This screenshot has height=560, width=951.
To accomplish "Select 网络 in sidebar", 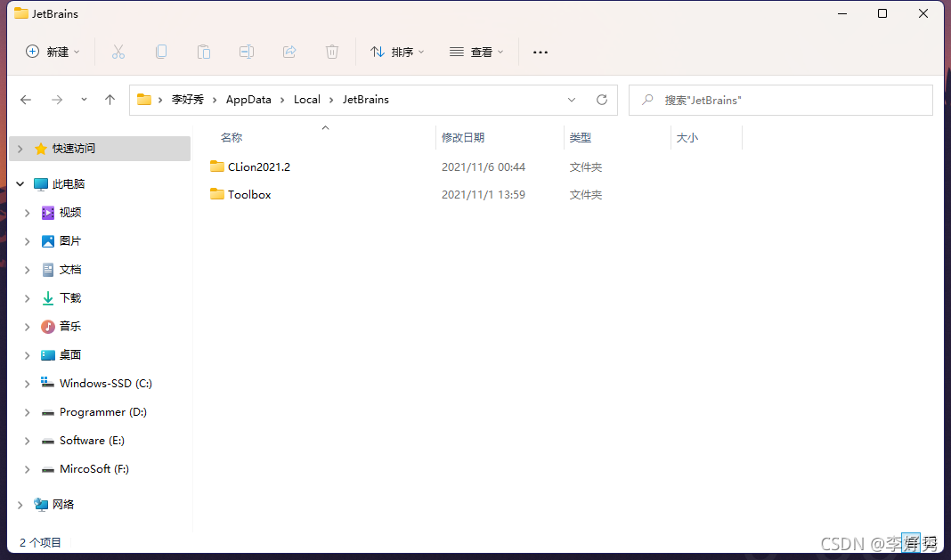I will click(63, 504).
